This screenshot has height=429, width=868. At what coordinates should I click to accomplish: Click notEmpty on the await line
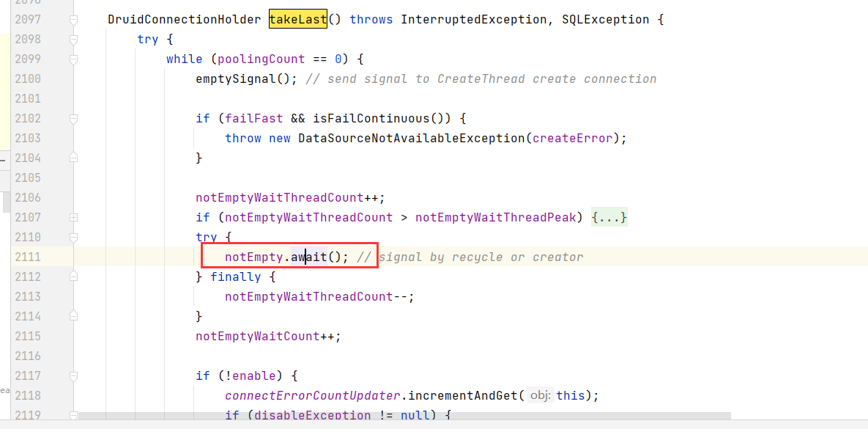click(x=254, y=257)
